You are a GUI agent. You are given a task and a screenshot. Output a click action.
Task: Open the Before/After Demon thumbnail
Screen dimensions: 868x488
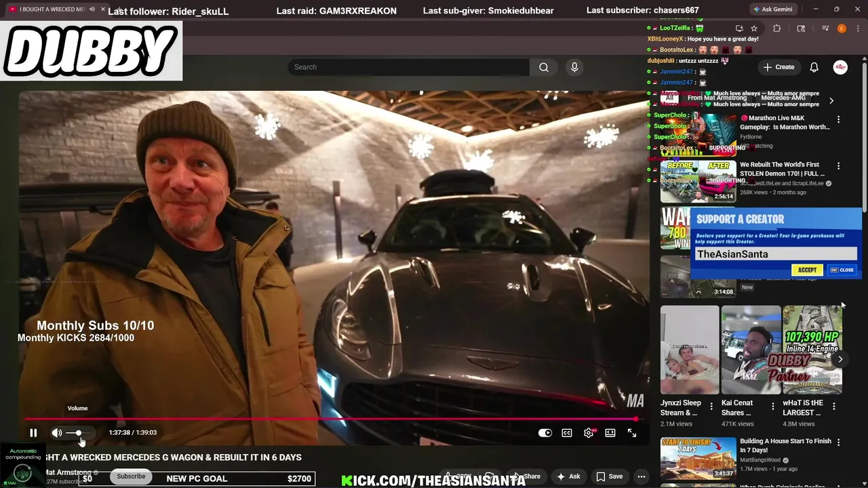(x=698, y=181)
